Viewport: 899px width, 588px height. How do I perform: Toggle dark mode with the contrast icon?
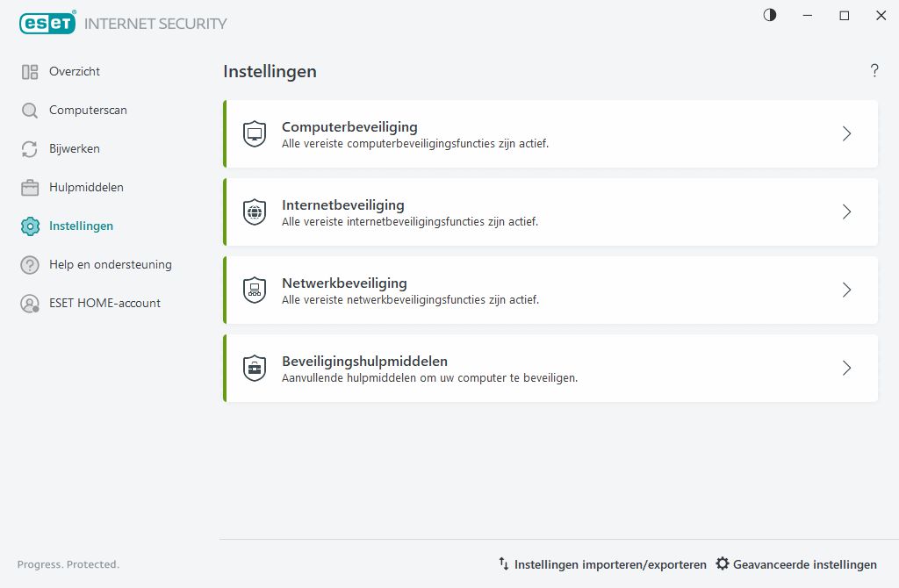tap(769, 15)
